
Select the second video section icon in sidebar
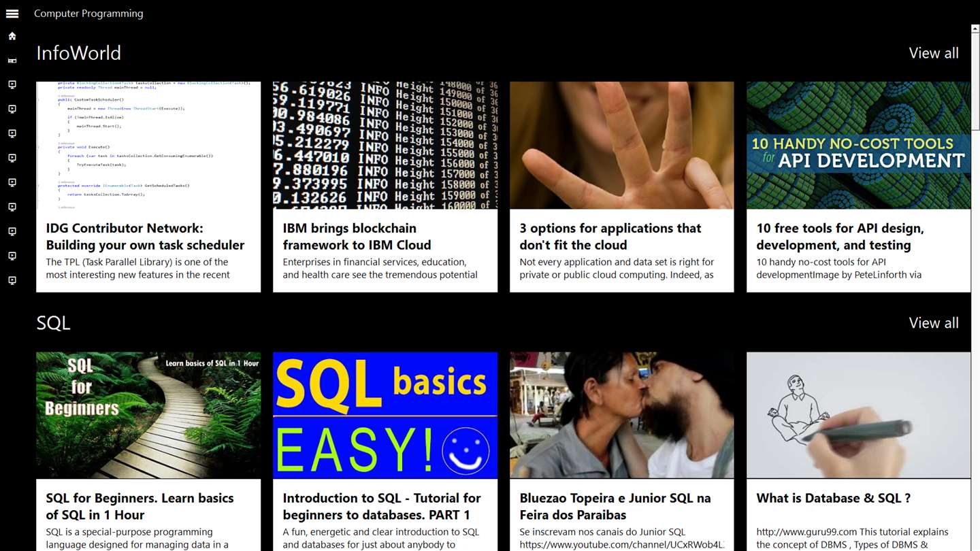click(12, 110)
